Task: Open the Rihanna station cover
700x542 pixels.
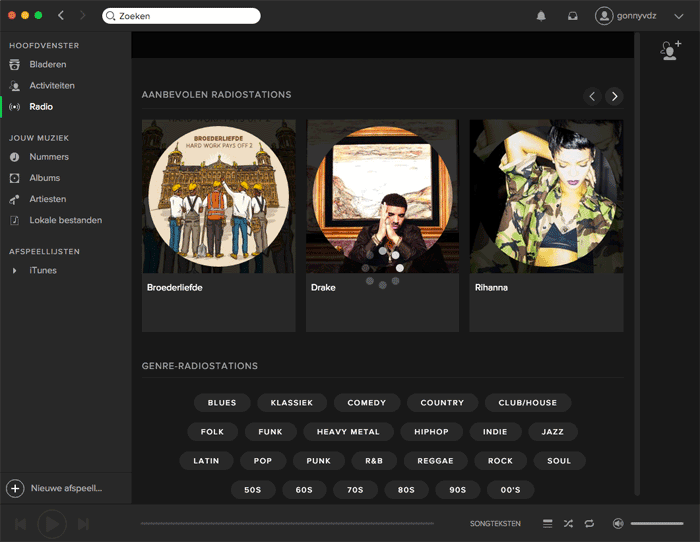Action: (x=546, y=196)
